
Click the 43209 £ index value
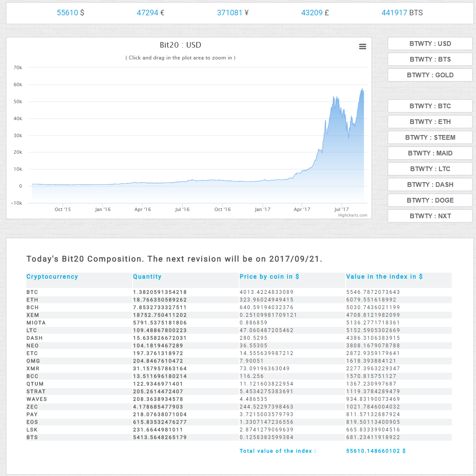point(315,13)
